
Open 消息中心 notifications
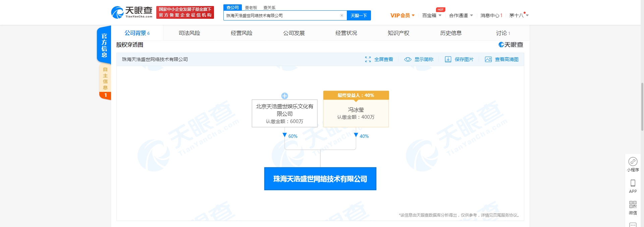tap(491, 15)
